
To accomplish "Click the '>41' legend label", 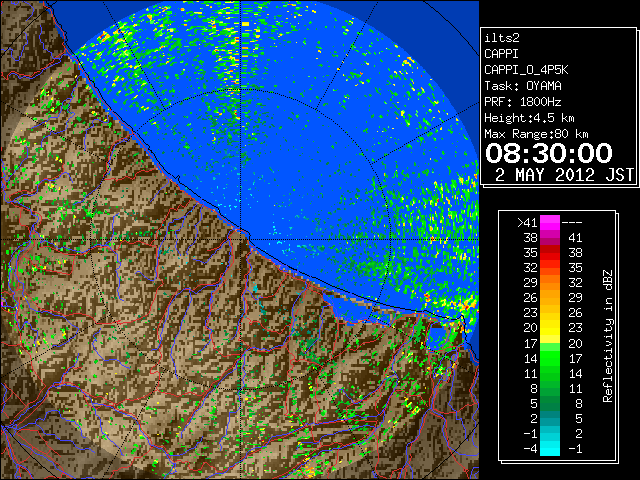I will [x=527, y=222].
